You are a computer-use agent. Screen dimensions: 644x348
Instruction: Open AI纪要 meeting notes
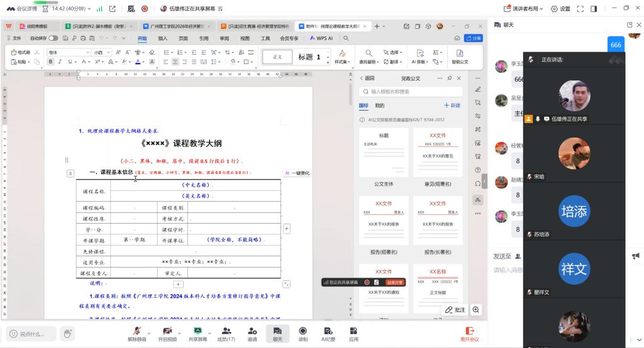(328, 334)
